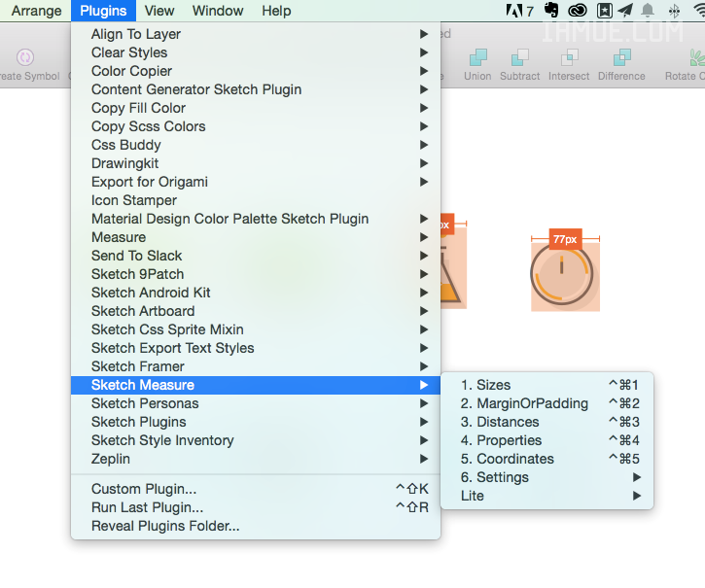Image resolution: width=705 pixels, height=588 pixels.
Task: Click the Adobe status icon in menu bar
Action: tap(519, 11)
